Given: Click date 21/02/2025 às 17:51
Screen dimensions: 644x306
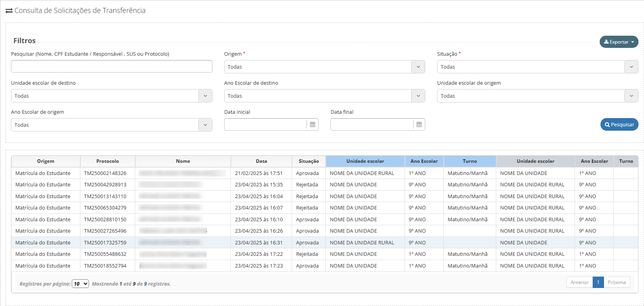Looking at the screenshot, I should pyautogui.click(x=259, y=173).
